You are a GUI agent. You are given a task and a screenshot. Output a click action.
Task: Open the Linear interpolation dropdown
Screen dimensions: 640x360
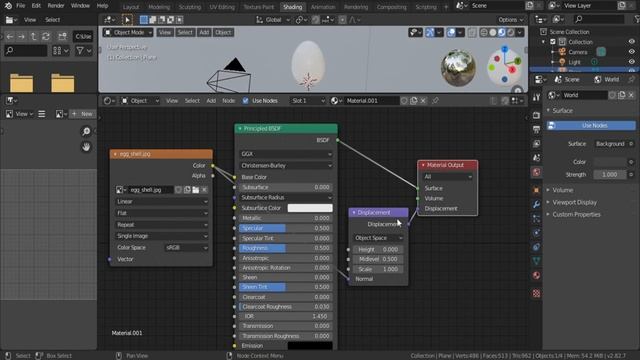click(162, 202)
